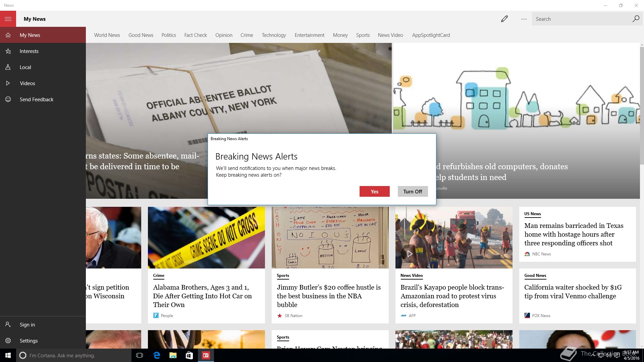
Task: Click the FOX News source logo
Action: tap(527, 315)
